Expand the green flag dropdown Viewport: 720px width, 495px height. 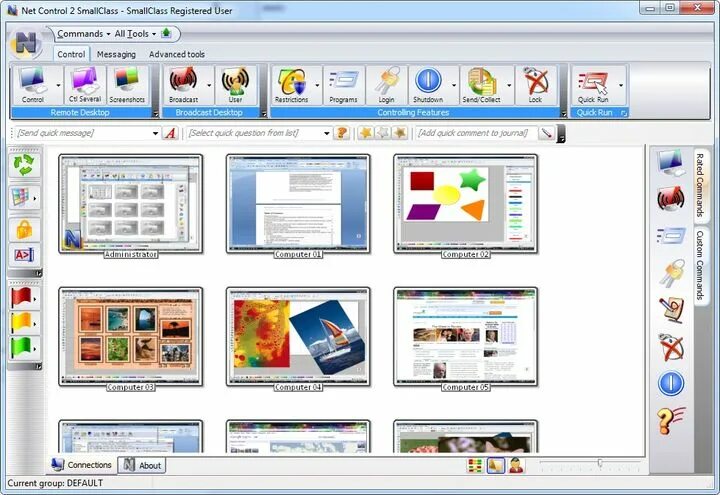pos(35,349)
